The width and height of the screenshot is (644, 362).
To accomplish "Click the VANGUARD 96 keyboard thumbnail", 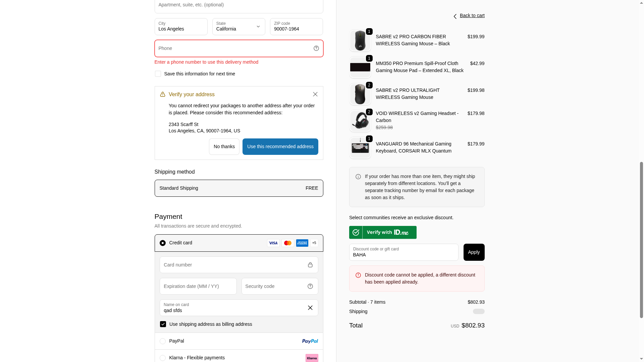I will 360,148.
